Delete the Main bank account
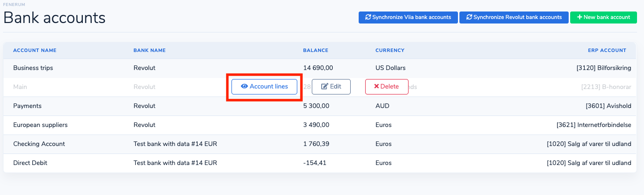 tap(387, 86)
